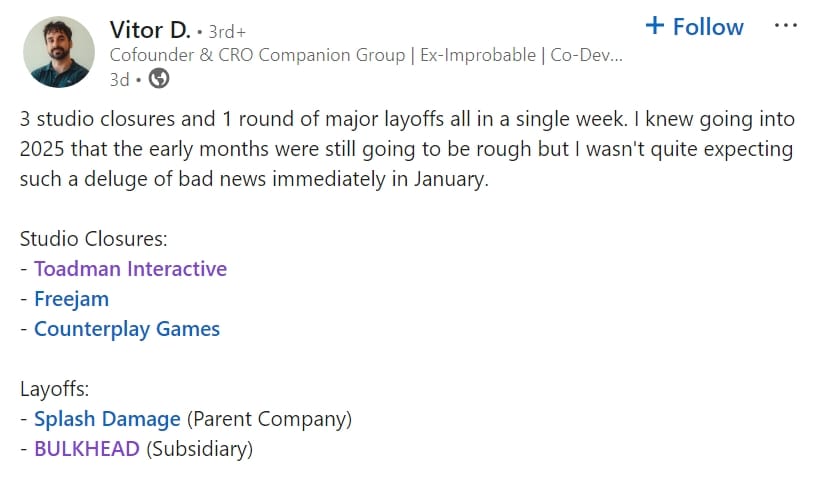Open the three-dot post options menu
Screen dimensions: 817x479
click(787, 25)
